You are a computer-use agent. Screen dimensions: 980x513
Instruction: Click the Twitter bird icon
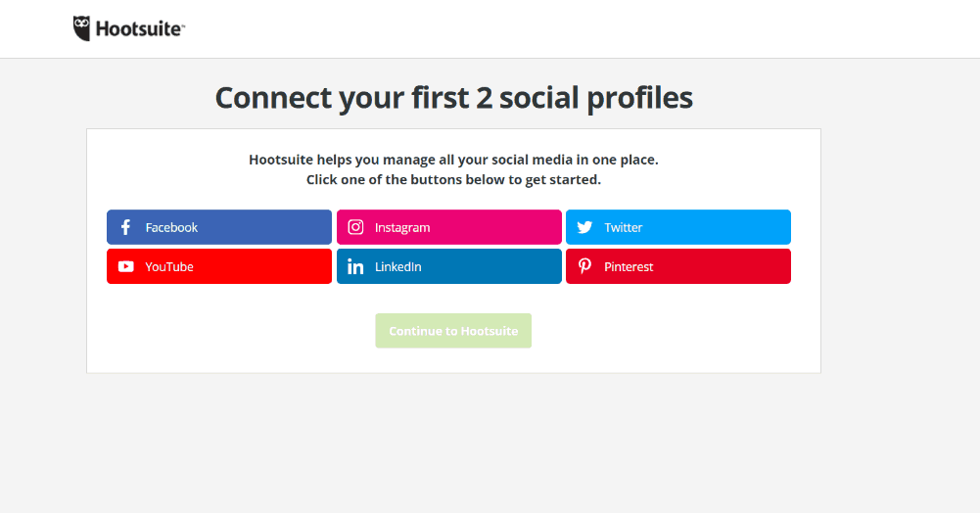pos(584,227)
